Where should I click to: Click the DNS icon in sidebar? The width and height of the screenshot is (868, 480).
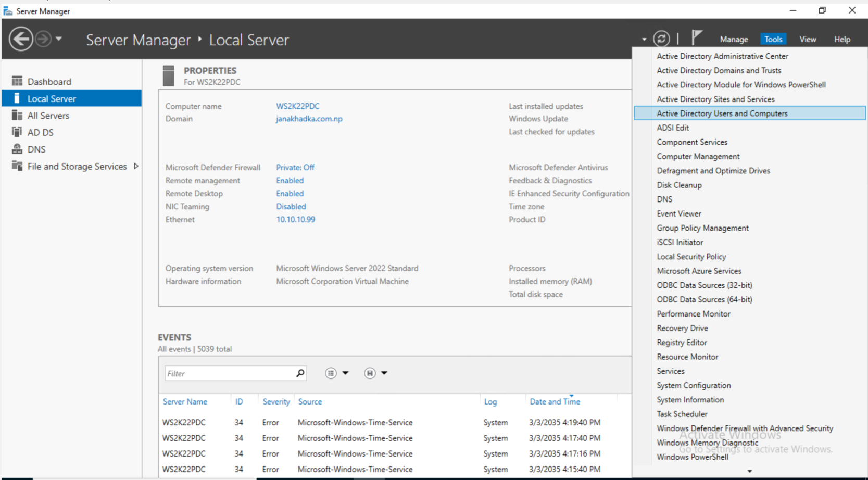17,149
